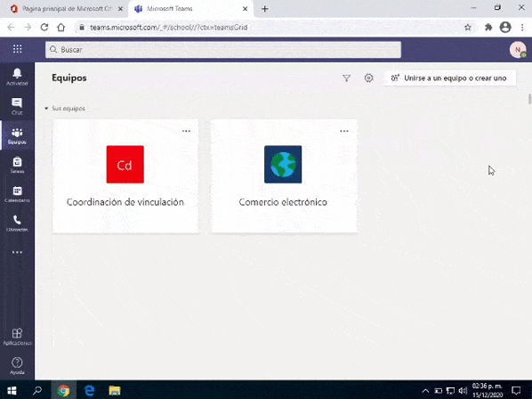Image resolution: width=532 pixels, height=399 pixels.
Task: Open the Coordinación de vinculación team card
Action: pyautogui.click(x=125, y=176)
